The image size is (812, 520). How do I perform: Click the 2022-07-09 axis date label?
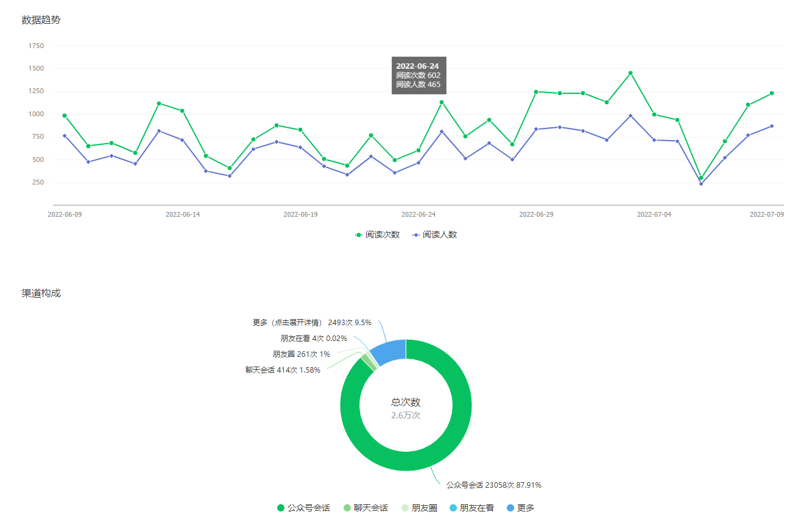(766, 214)
